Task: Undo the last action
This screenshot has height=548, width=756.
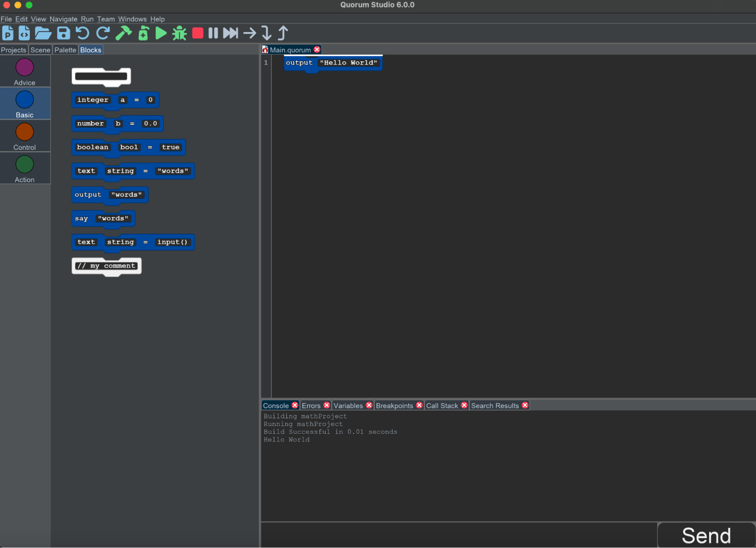Action: pyautogui.click(x=82, y=33)
